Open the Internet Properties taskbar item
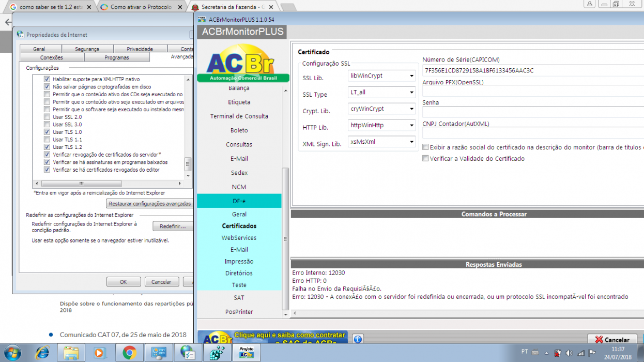Image resolution: width=644 pixels, height=362 pixels. [188, 353]
